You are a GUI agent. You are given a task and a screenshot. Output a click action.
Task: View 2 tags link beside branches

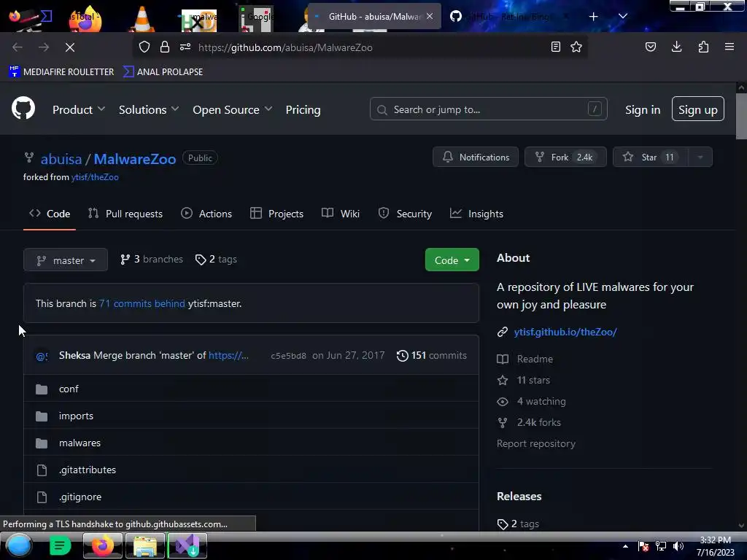216,259
